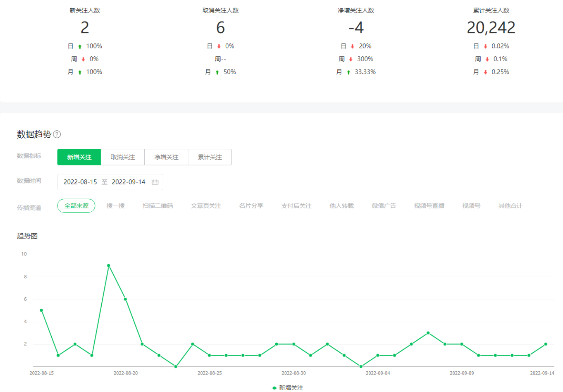Filter by 视频号直播 channel

pyautogui.click(x=429, y=206)
